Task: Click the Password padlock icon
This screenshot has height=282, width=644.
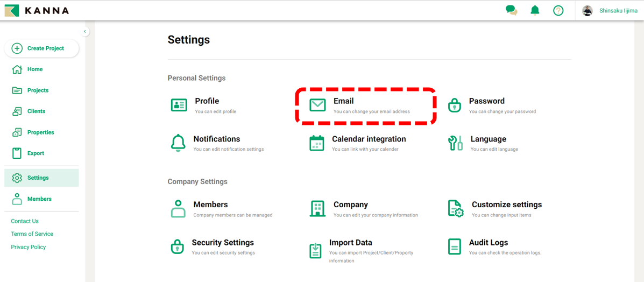Action: 455,105
